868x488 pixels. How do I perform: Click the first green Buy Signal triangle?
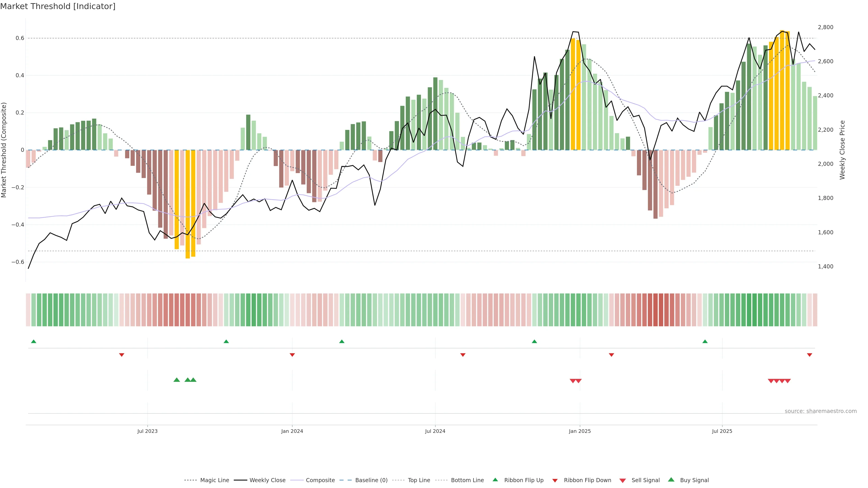point(177,380)
